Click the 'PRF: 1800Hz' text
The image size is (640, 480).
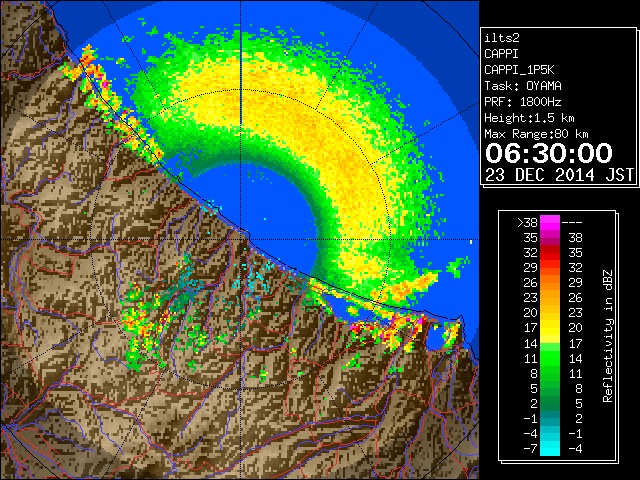pos(523,102)
